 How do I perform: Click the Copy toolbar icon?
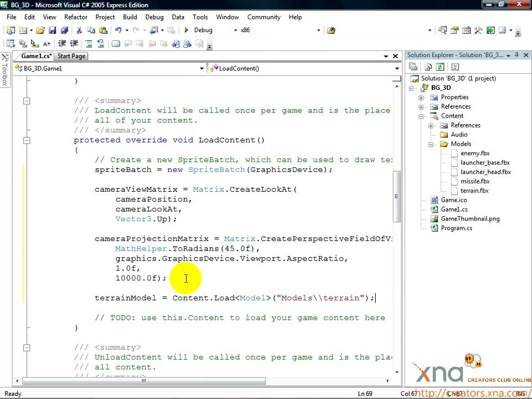[x=91, y=30]
